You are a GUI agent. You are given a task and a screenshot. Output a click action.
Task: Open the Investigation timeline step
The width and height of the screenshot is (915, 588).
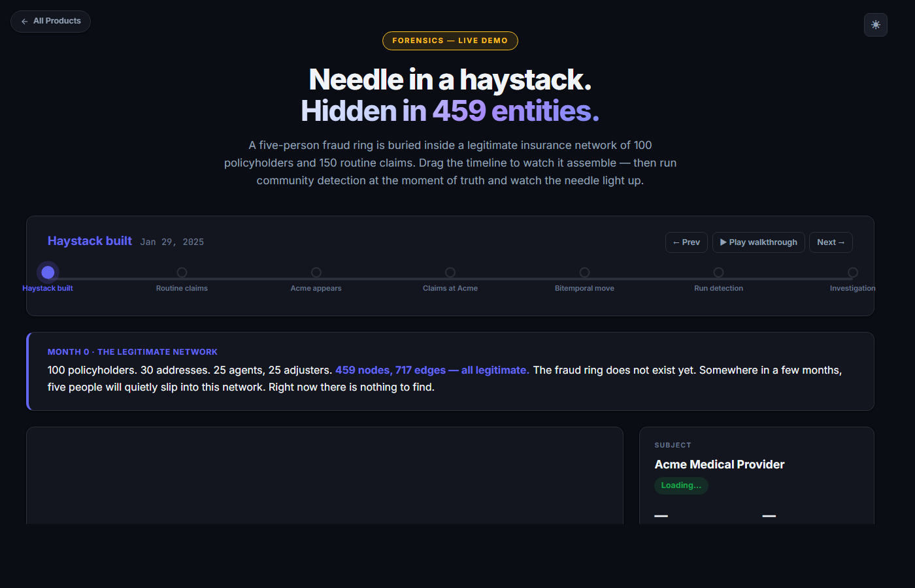tap(852, 272)
